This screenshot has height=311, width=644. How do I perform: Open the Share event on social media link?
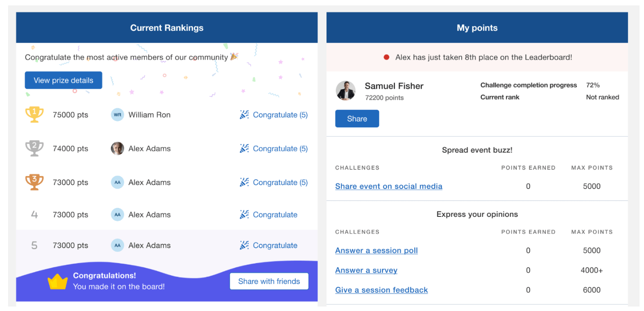388,186
